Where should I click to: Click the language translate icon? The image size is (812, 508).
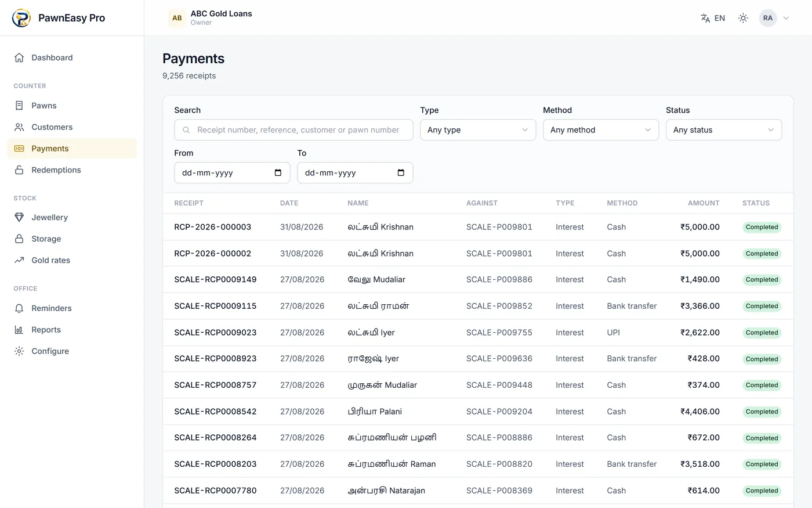(x=705, y=18)
